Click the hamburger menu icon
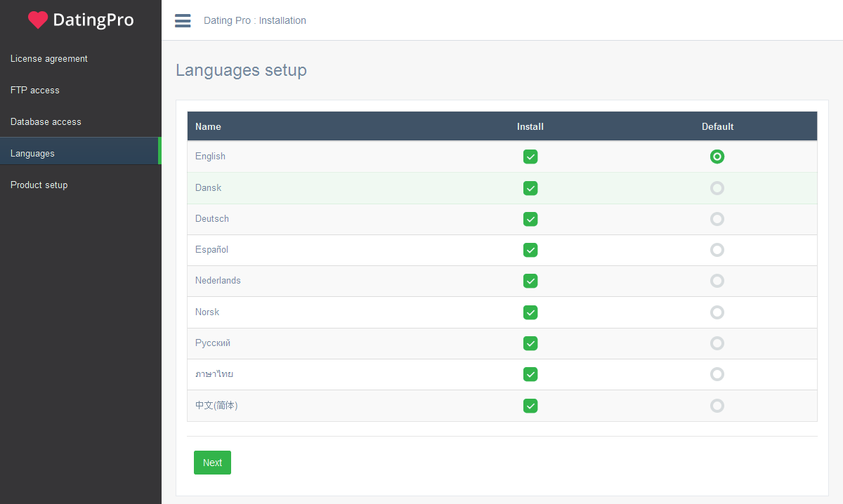 [183, 20]
